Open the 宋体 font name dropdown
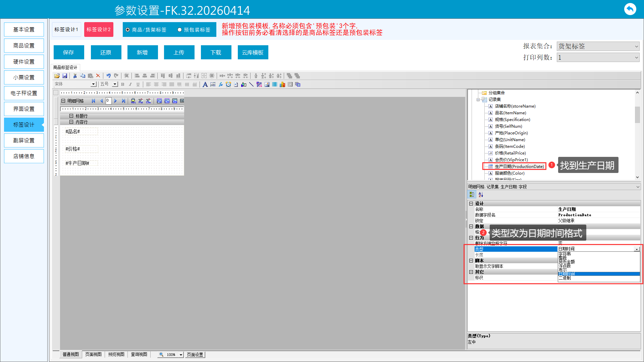 click(x=93, y=84)
